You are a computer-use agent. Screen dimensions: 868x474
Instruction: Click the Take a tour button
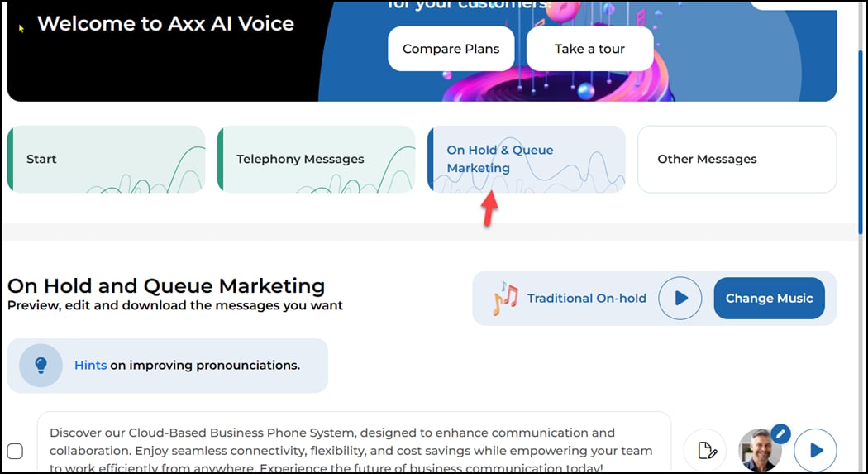point(589,49)
